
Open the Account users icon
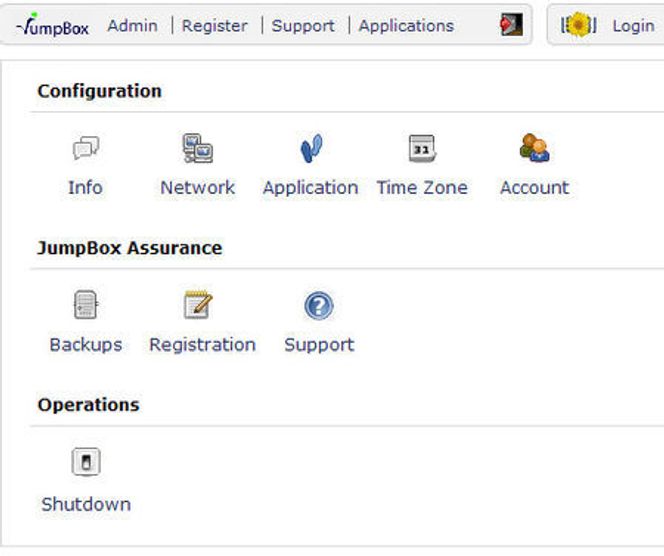point(534,147)
